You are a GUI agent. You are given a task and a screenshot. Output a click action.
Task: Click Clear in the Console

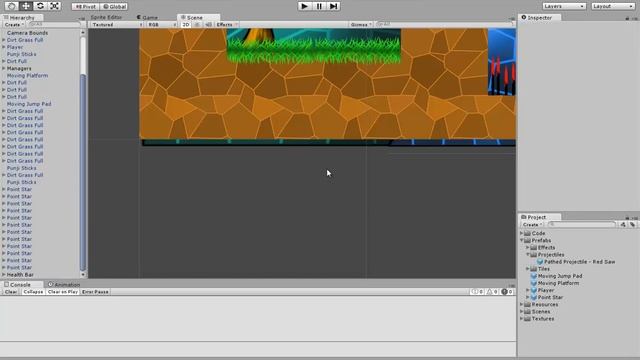(11, 292)
